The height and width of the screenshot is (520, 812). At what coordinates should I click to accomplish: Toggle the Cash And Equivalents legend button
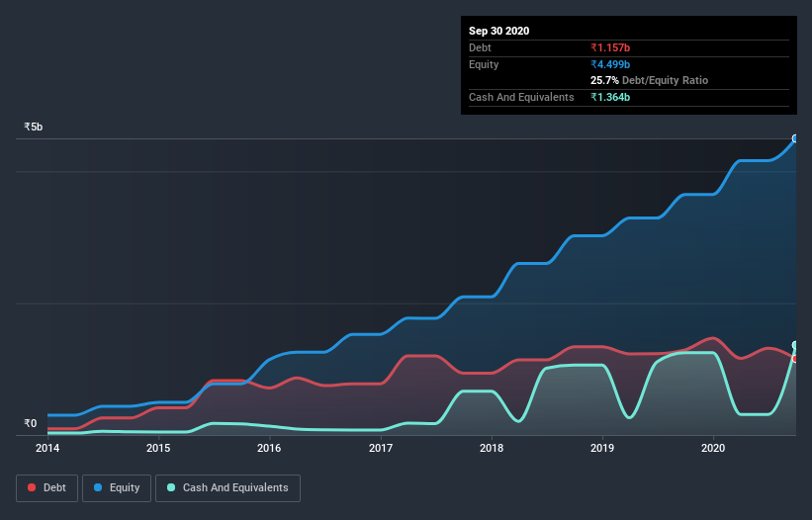(x=227, y=488)
